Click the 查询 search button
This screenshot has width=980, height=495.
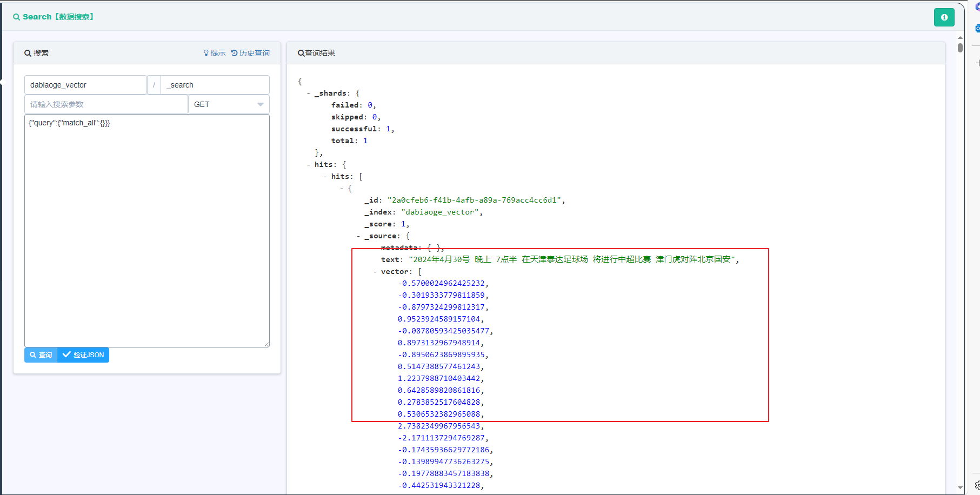(41, 355)
